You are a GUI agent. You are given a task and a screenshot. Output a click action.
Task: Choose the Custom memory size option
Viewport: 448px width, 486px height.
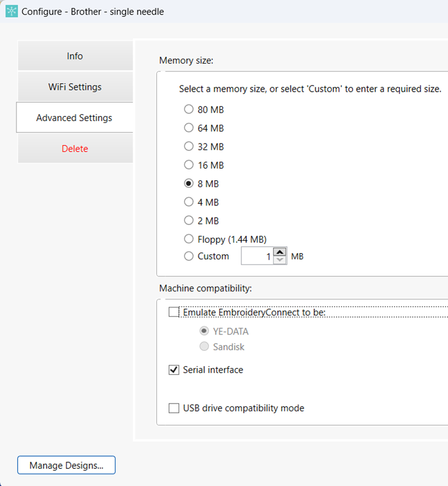189,256
